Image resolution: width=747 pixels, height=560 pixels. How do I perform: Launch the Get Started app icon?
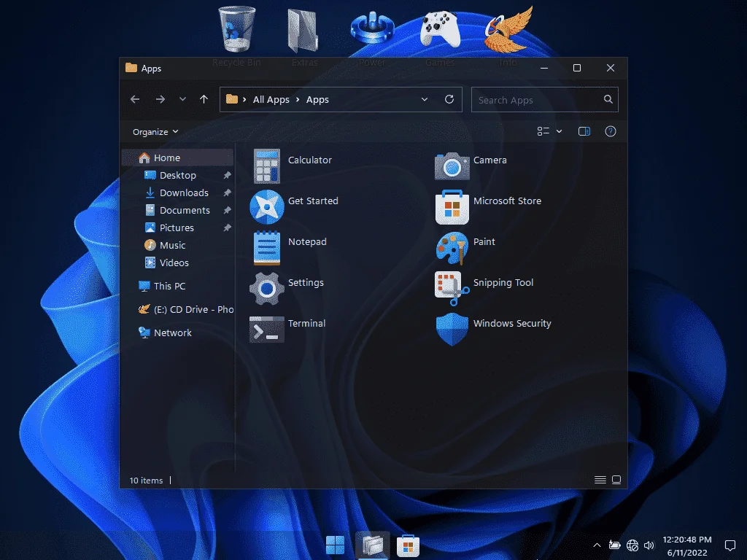pyautogui.click(x=267, y=207)
